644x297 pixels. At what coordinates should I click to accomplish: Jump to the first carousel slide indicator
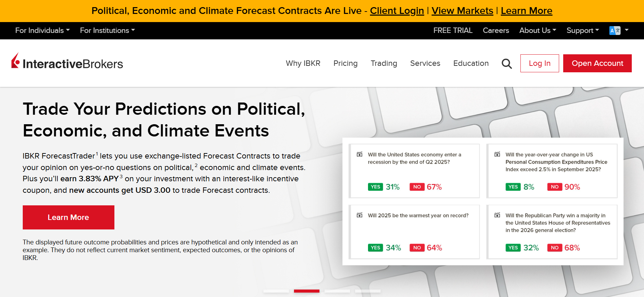[x=276, y=291]
